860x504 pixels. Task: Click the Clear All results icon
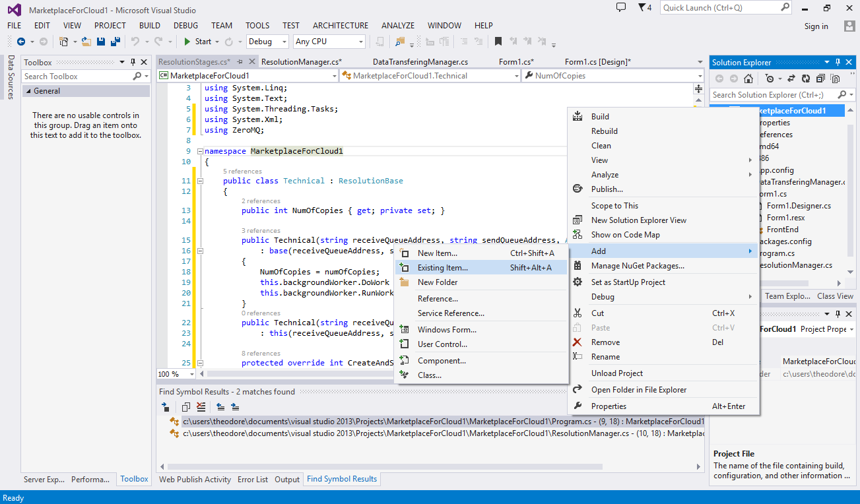[201, 407]
